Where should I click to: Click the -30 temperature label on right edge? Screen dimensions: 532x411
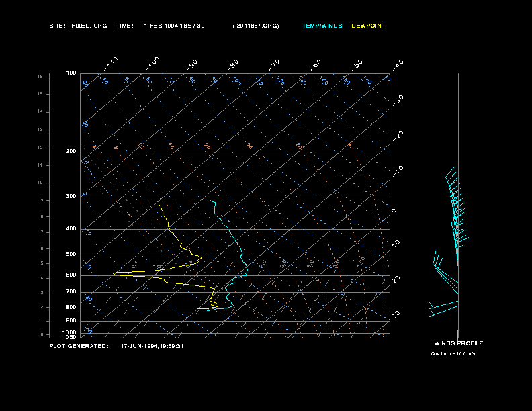tap(398, 101)
